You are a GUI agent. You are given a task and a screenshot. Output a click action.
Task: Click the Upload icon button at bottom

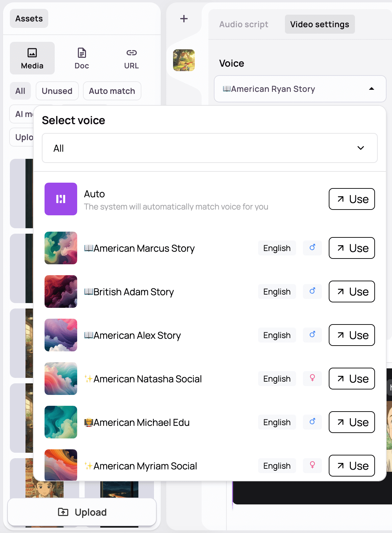click(x=82, y=512)
